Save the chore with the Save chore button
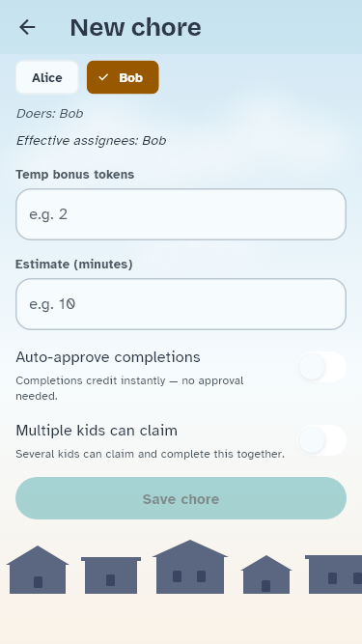 (x=181, y=498)
